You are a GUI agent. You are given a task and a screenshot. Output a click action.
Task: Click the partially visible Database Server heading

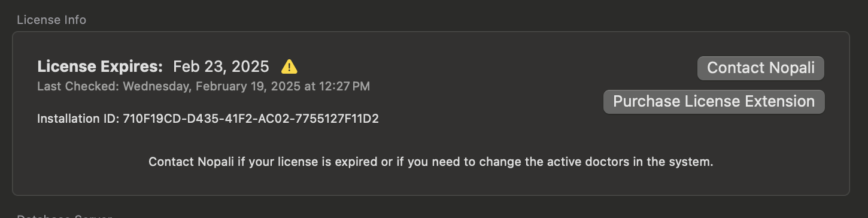pyautogui.click(x=65, y=216)
